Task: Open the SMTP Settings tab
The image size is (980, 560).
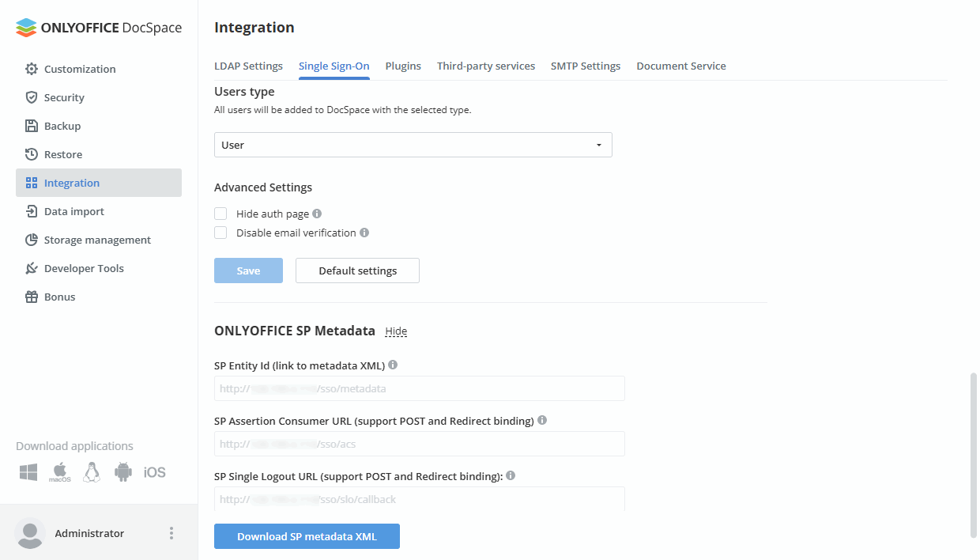Action: [x=586, y=66]
